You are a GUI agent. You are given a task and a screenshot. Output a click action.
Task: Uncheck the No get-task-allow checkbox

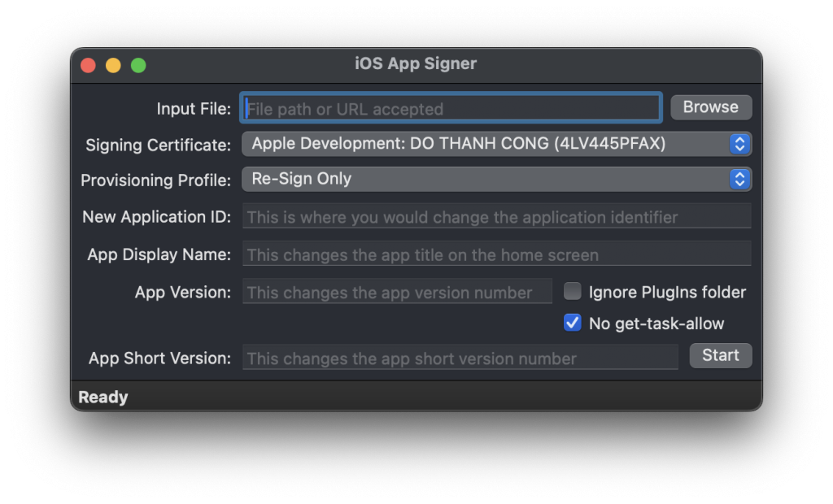[x=573, y=323]
